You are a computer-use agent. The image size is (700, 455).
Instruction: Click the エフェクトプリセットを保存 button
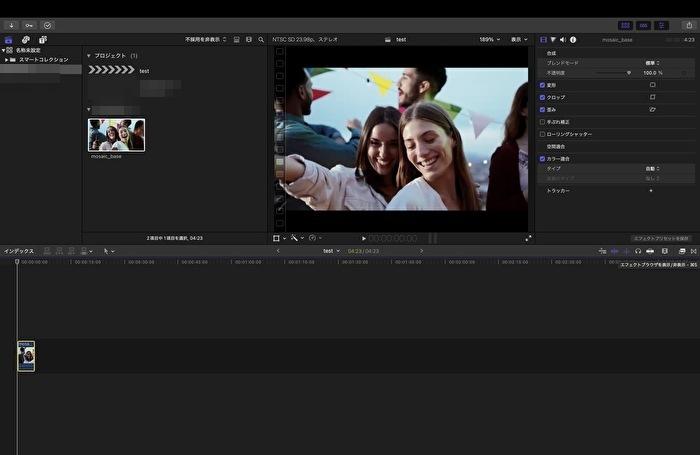661,238
